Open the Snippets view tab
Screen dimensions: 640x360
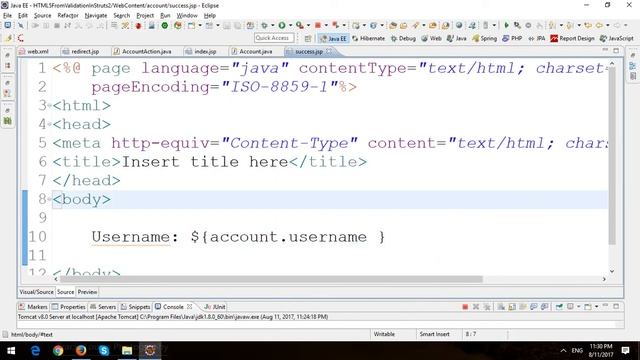coord(135,307)
